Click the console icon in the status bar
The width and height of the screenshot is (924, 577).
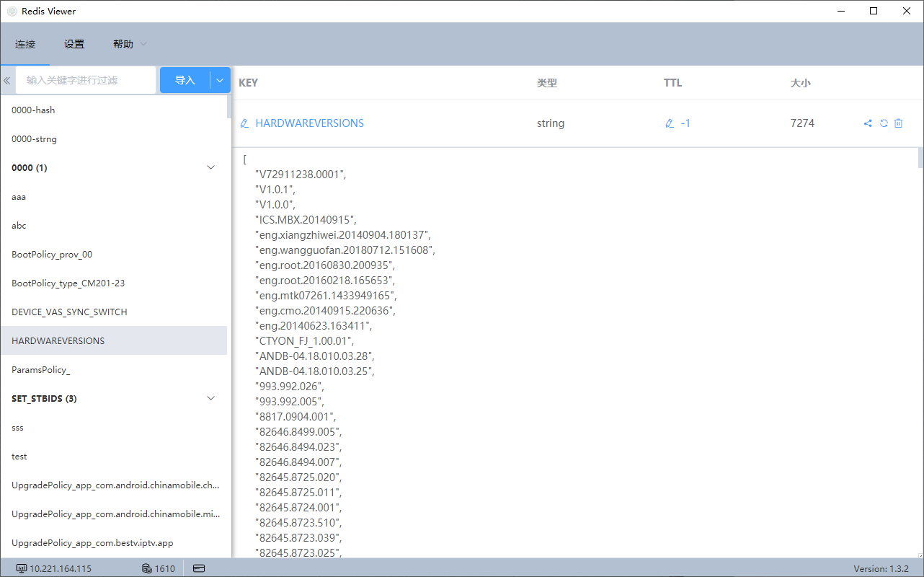[x=200, y=568]
